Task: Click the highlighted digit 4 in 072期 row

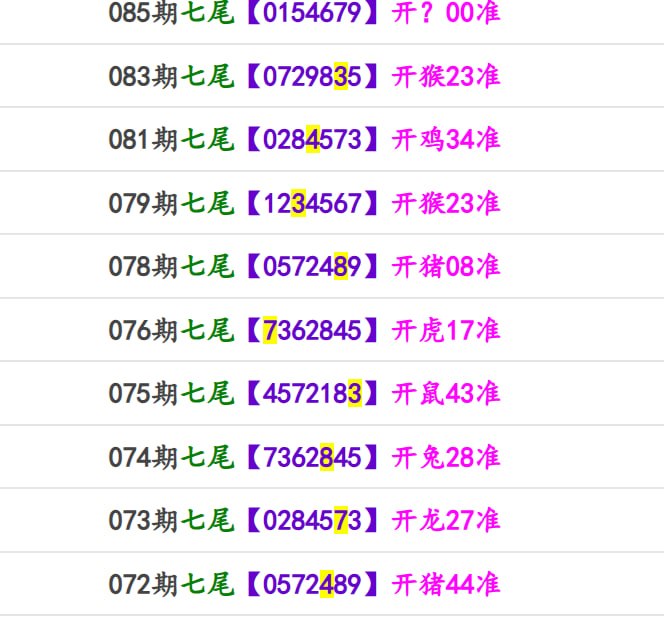Action: pos(327,584)
